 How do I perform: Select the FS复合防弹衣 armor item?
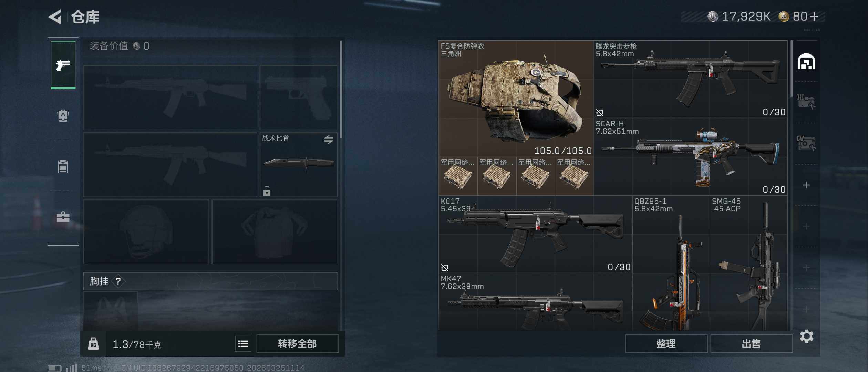coord(516,99)
